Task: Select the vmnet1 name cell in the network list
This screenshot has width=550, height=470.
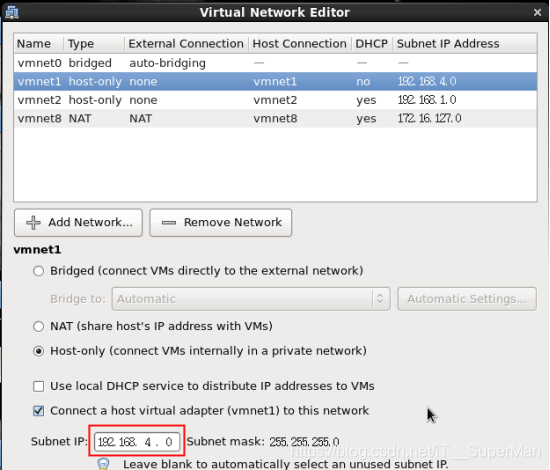Action: click(x=39, y=81)
